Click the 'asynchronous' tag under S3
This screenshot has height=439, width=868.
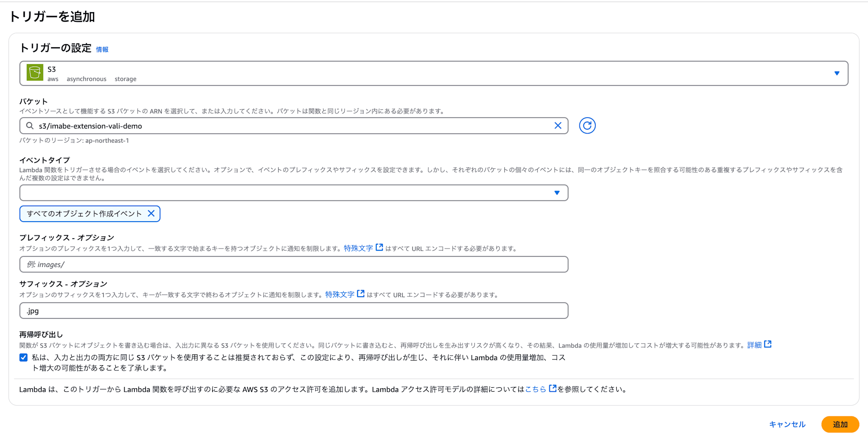point(86,79)
